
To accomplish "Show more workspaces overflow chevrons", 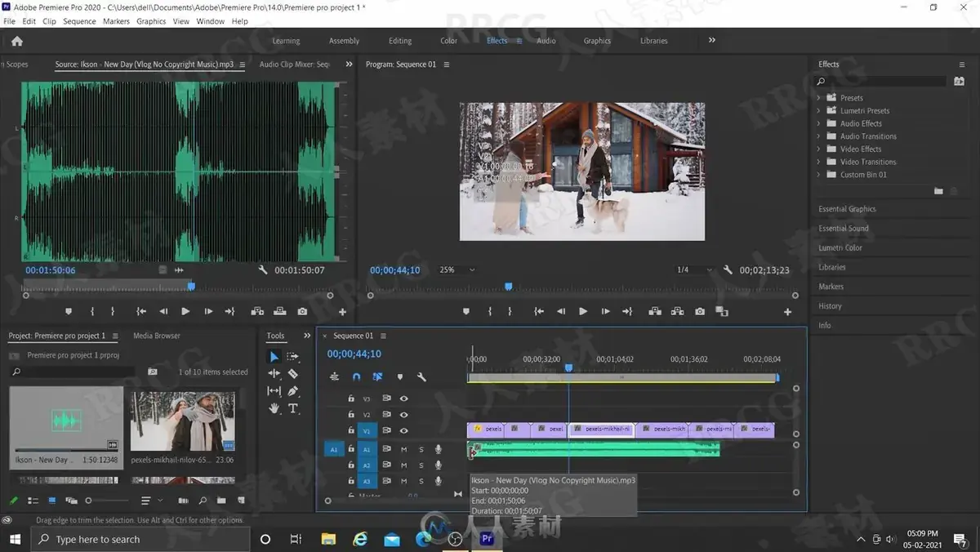I will (712, 40).
